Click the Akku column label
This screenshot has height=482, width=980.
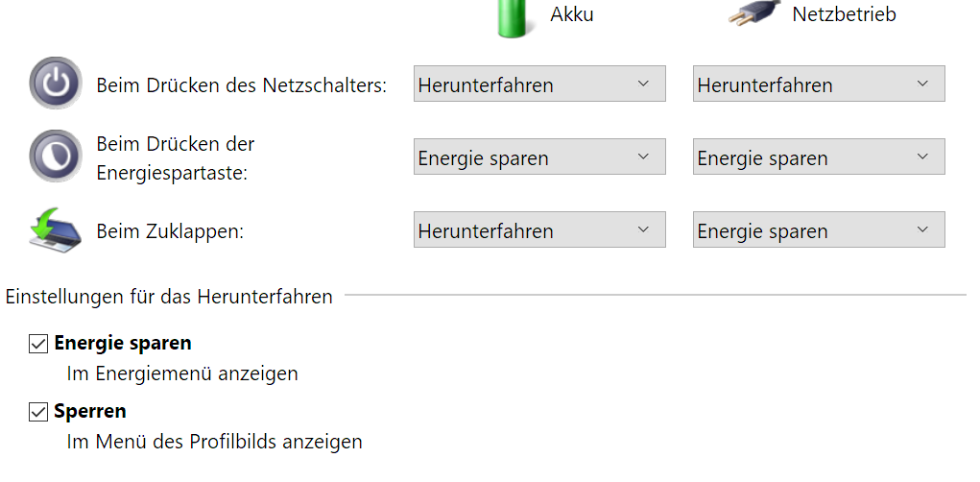572,14
